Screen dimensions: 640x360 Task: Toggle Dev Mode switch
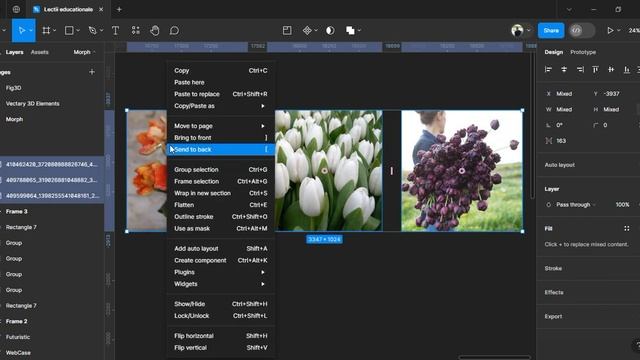(582, 31)
